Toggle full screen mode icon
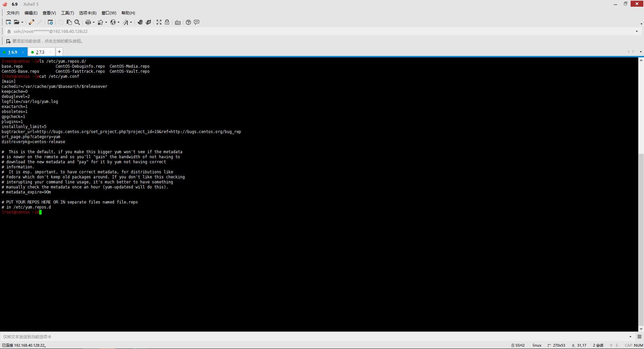The width and height of the screenshot is (644, 349). click(x=159, y=22)
